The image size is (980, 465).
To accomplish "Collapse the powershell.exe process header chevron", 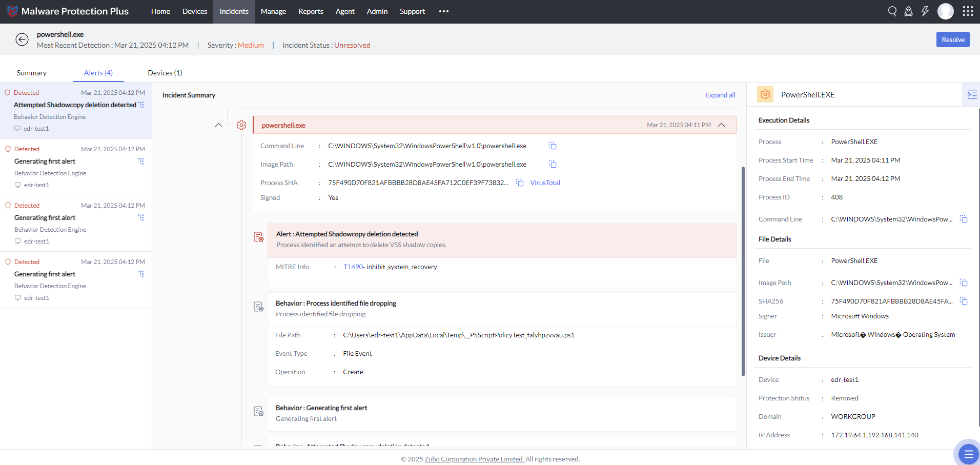I will pos(722,125).
